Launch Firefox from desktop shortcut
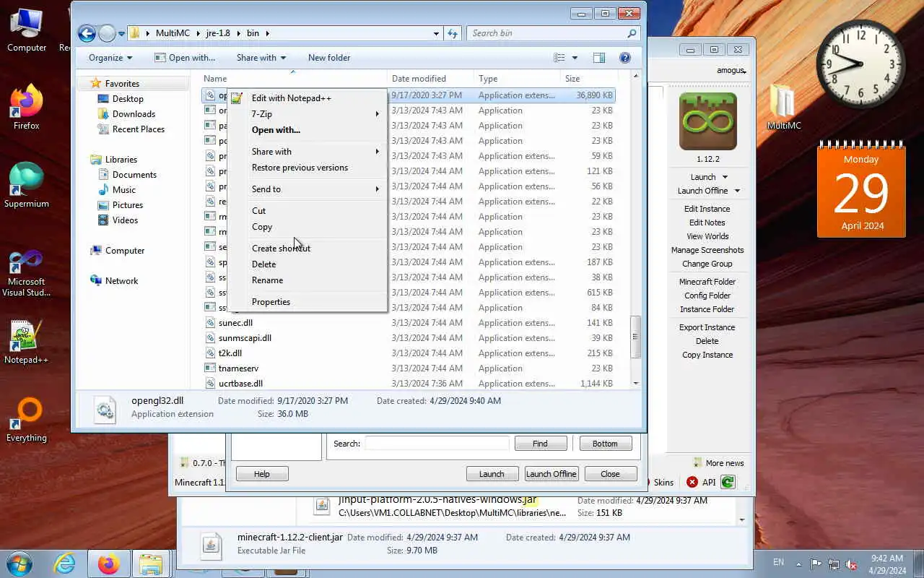 coord(26,107)
